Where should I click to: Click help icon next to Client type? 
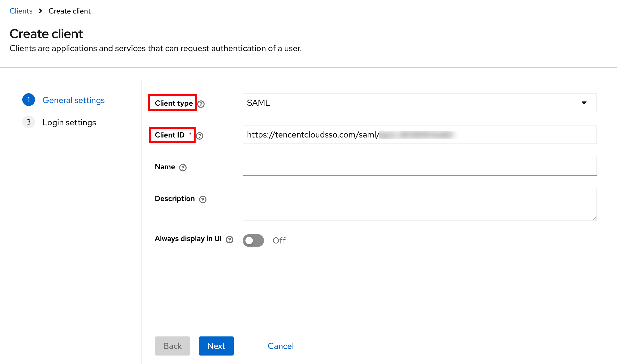[201, 104]
